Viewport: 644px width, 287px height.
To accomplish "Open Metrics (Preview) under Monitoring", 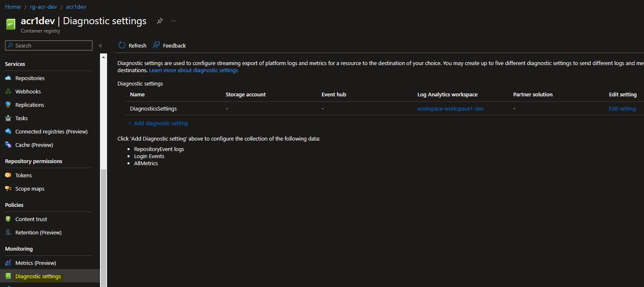I will click(x=36, y=263).
